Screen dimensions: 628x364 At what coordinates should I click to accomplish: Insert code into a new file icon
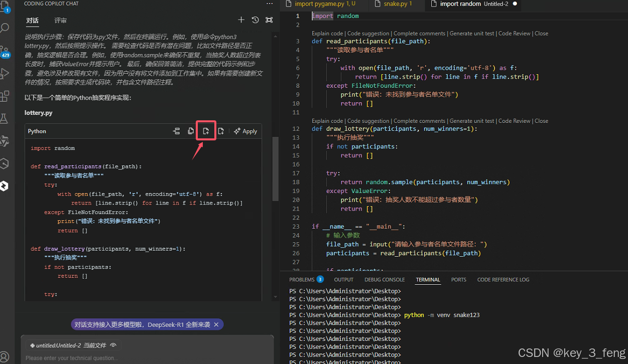point(206,131)
